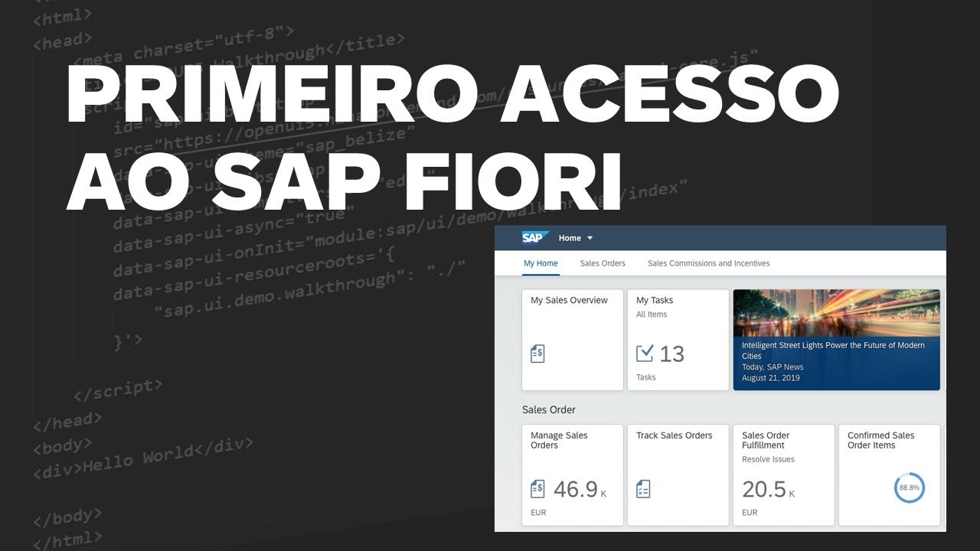Open the Confirmed Sales Order Items tile

[890, 475]
